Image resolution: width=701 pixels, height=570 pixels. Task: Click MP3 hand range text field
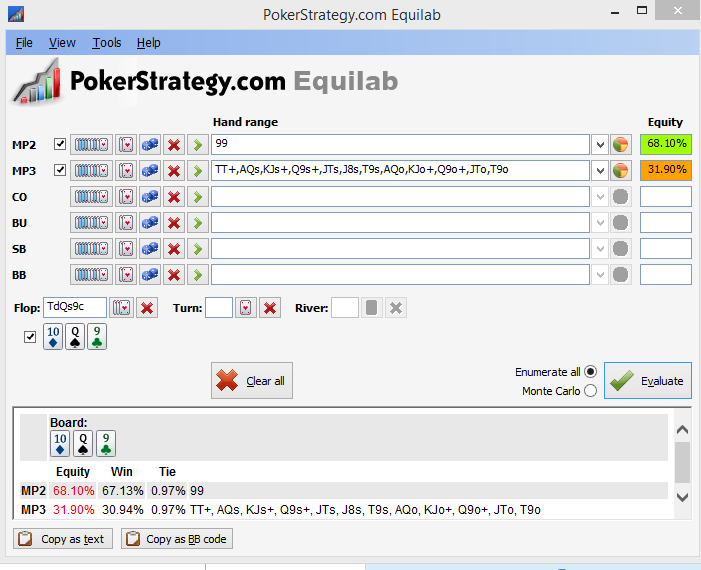tap(400, 170)
